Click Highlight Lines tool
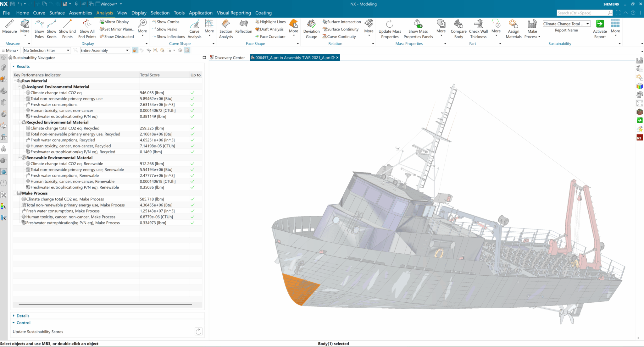644x347 pixels. tap(270, 22)
